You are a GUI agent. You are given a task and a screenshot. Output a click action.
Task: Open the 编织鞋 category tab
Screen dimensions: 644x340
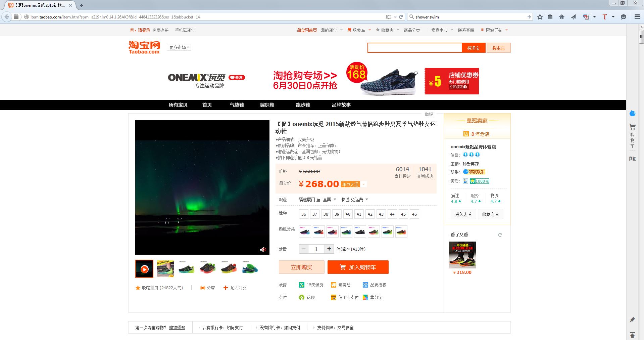click(267, 105)
